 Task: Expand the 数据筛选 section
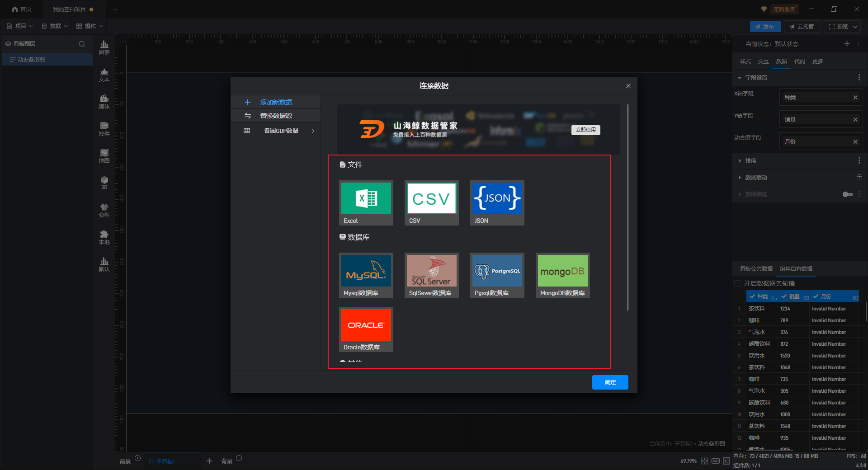pyautogui.click(x=740, y=194)
